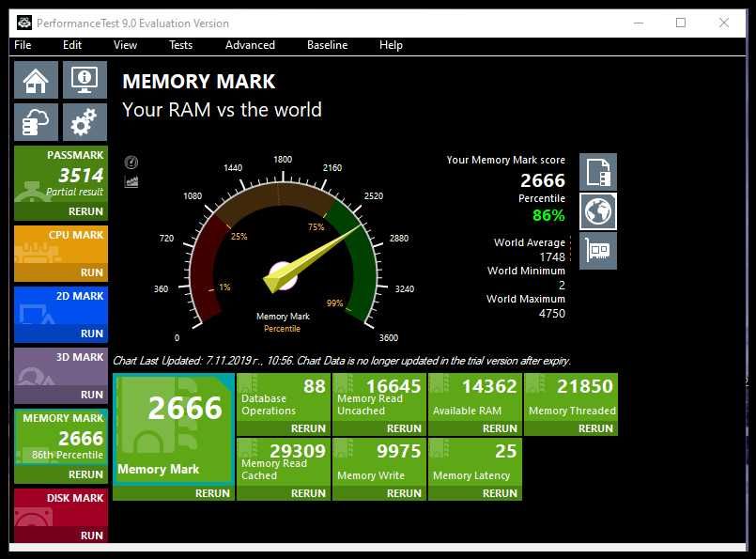Select the CPU MARK sidebar tile
This screenshot has width=756, height=559.
coord(61,245)
